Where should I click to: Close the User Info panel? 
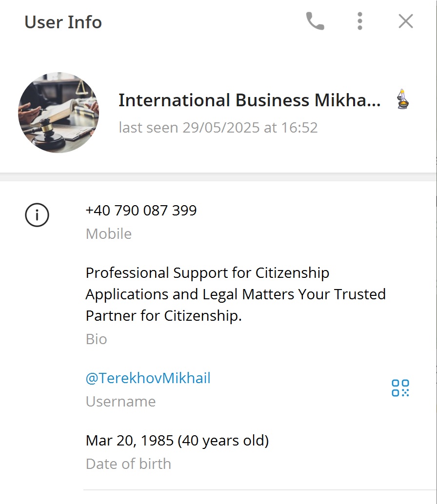pyautogui.click(x=405, y=21)
